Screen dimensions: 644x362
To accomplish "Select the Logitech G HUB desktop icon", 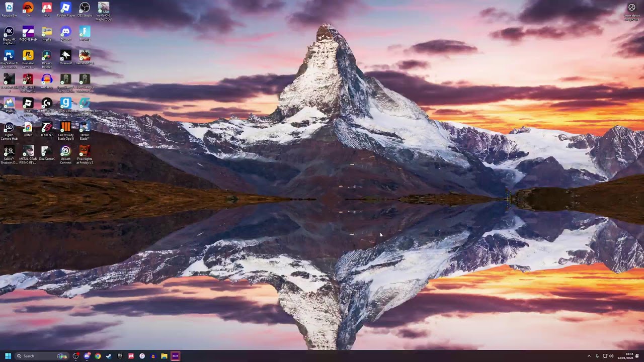I will 47,107.
